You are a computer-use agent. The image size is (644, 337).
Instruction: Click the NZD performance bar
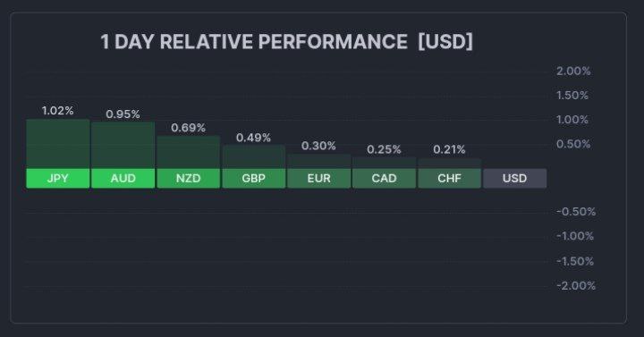189,152
